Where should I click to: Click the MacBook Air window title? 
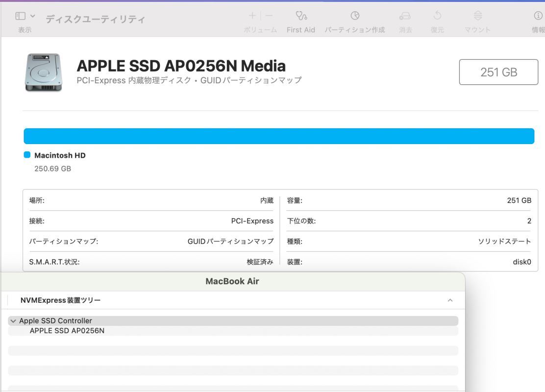(232, 281)
